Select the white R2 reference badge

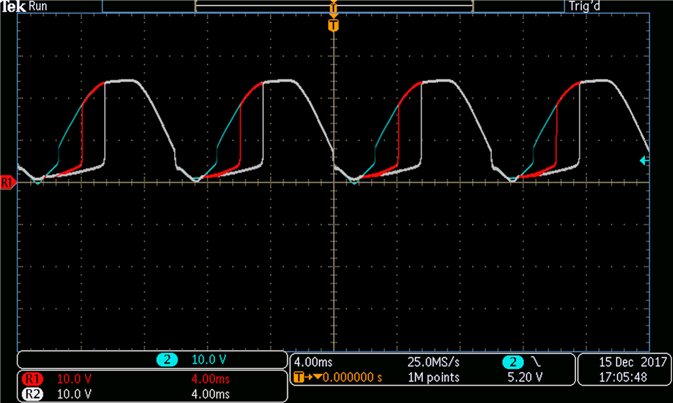(33, 394)
